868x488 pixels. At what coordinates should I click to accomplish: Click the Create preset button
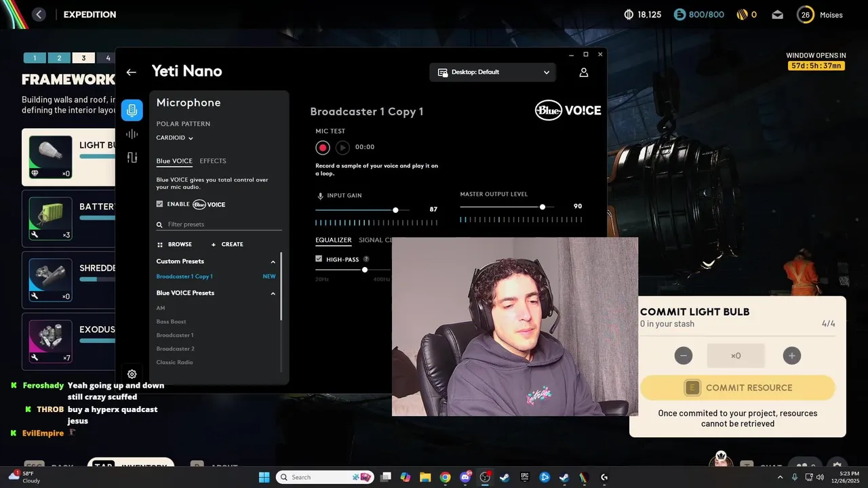[227, 244]
